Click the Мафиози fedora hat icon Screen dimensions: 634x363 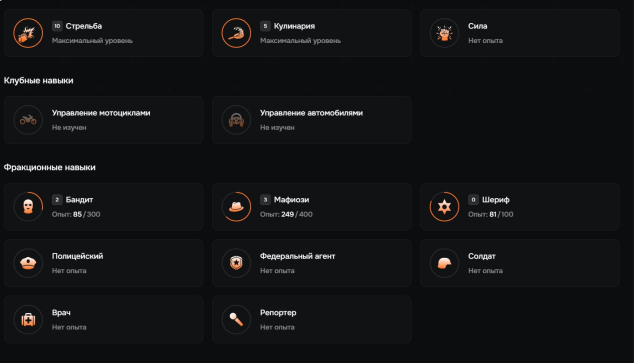coord(236,207)
